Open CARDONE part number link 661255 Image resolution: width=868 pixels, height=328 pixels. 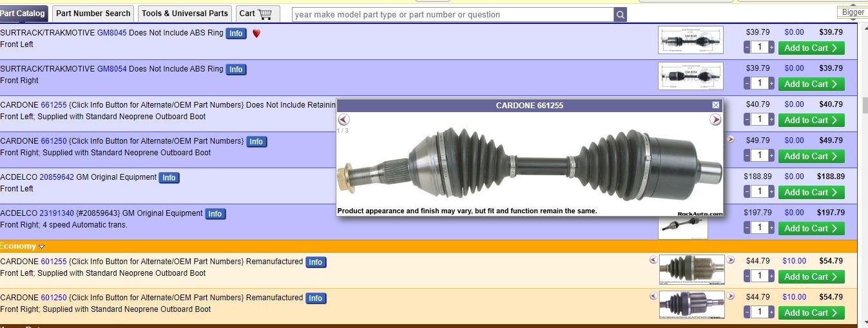(53, 104)
